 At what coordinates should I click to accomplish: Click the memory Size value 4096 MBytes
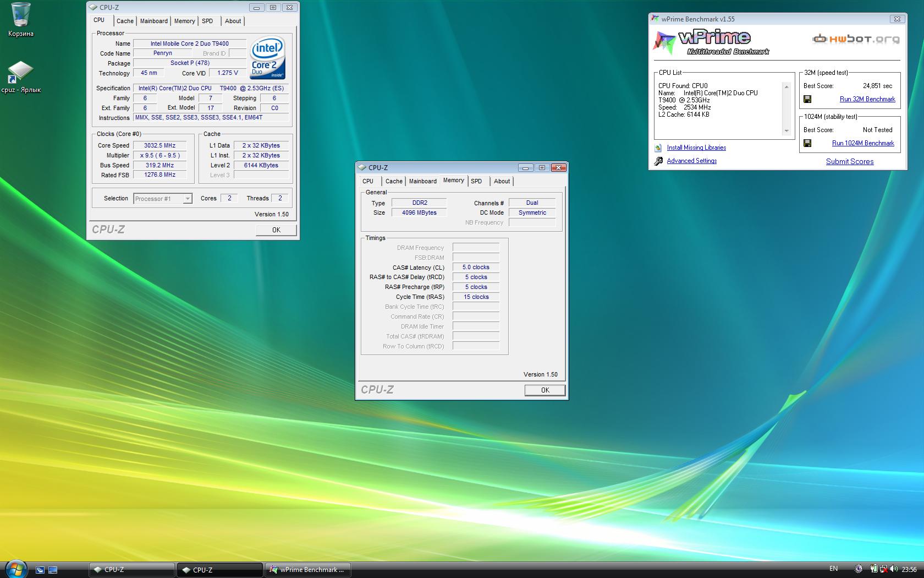[420, 212]
